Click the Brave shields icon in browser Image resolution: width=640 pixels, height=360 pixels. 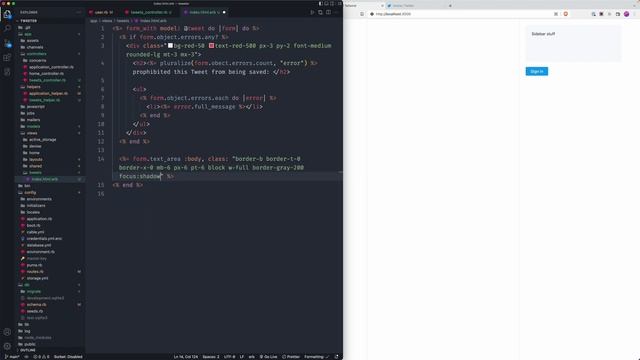[x=566, y=14]
